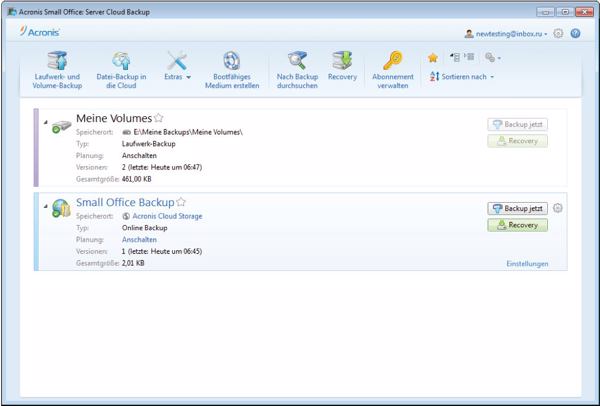
Task: Click the Laufwerk-Backup type value
Action: [x=148, y=144]
